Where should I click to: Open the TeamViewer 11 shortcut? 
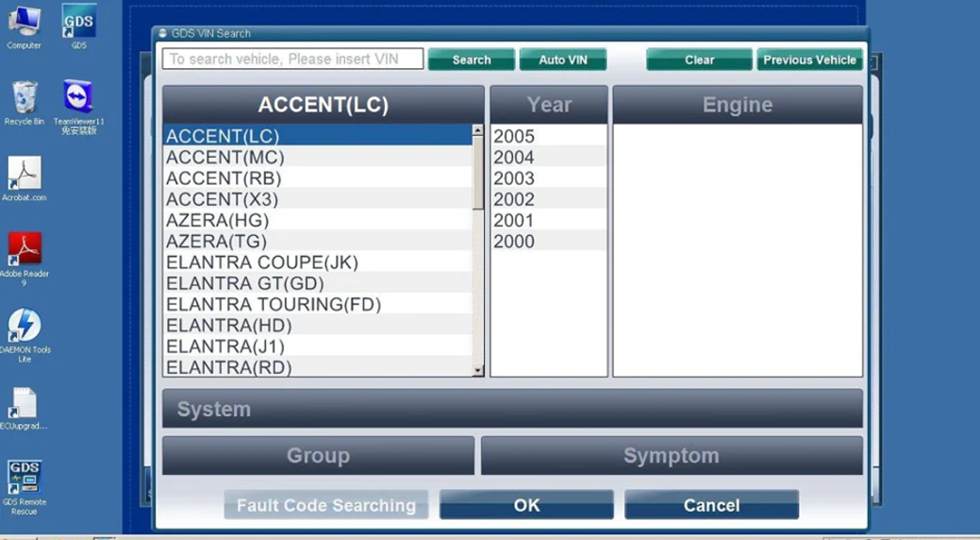point(78,107)
